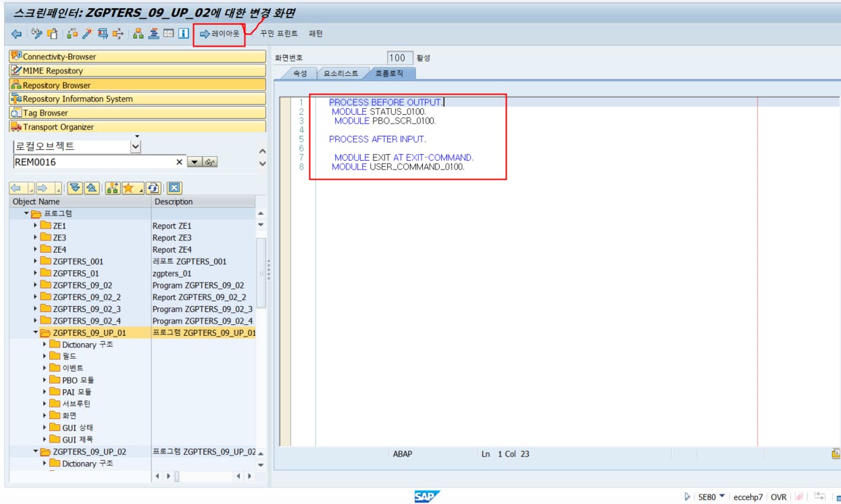The height and width of the screenshot is (504, 841).
Task: Select the GUI 상태 folder
Action: pyautogui.click(x=78, y=428)
